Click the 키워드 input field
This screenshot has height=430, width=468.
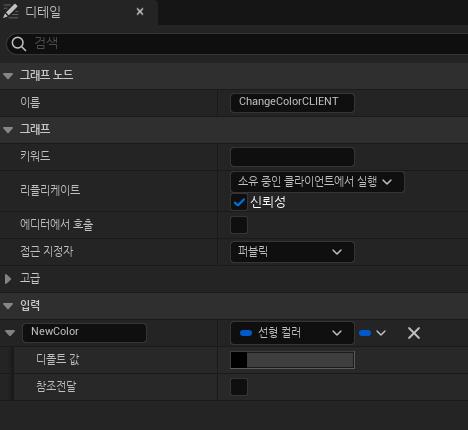(292, 157)
